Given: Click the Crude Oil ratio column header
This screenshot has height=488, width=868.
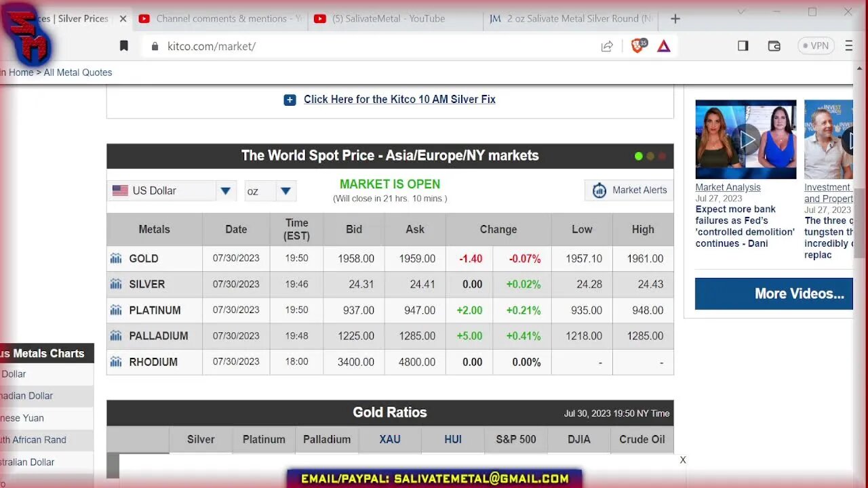Looking at the screenshot, I should point(642,439).
